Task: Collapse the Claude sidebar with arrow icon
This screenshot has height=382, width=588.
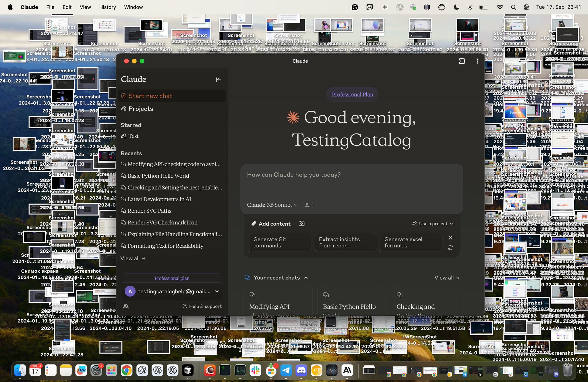Action: [x=218, y=79]
